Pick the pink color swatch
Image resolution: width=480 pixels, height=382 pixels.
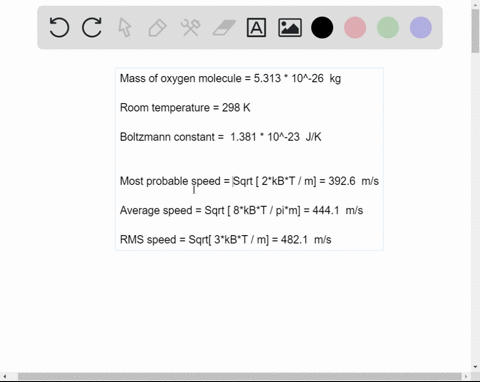(355, 27)
